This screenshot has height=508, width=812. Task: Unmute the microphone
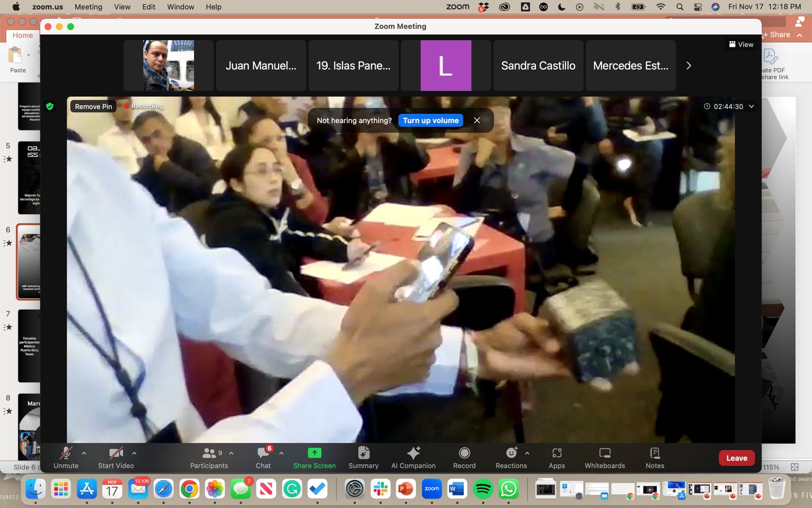[x=66, y=453]
